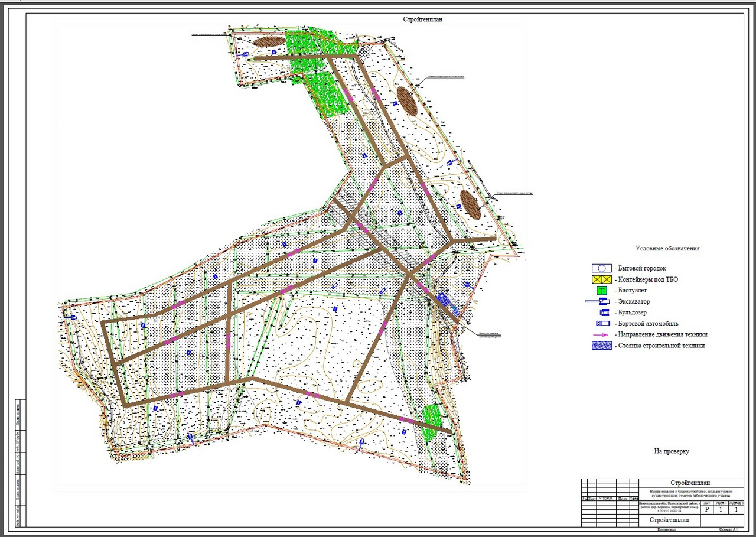
Task: Click the stage letter 'Р' in the title block
Action: [x=707, y=509]
